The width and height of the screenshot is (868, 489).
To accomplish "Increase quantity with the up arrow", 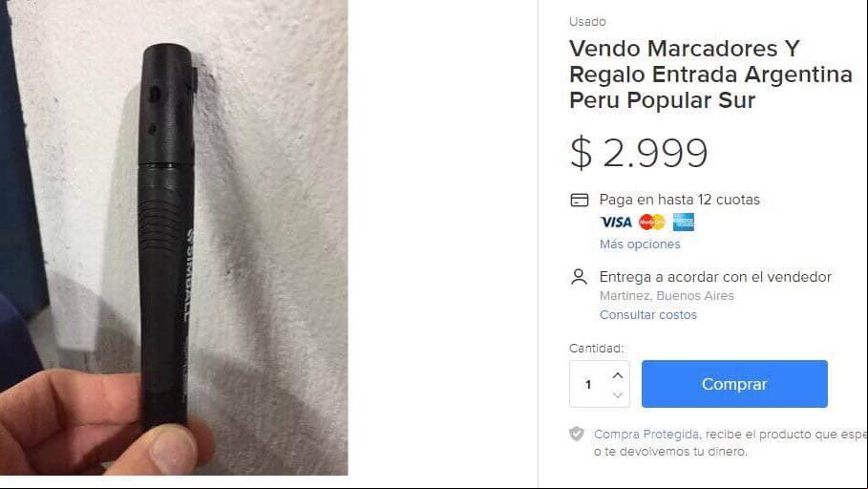I will click(x=618, y=375).
